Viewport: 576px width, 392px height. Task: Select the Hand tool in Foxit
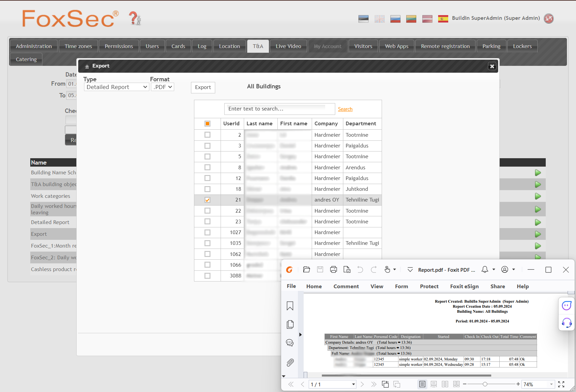point(387,269)
